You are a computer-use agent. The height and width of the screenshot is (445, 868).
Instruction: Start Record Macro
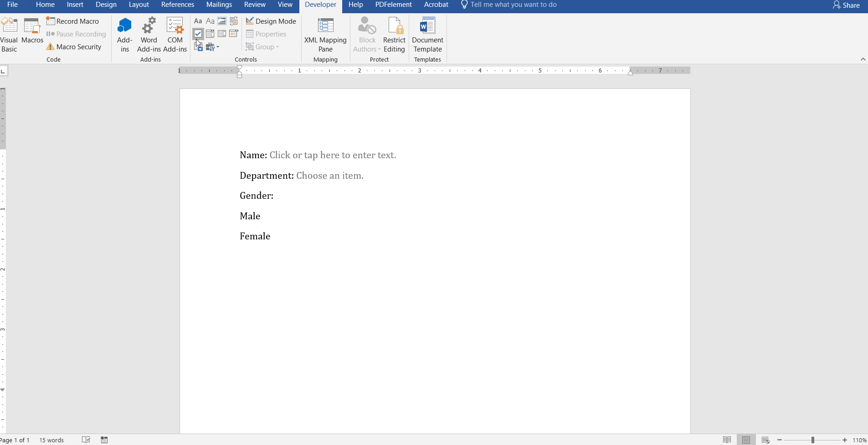[73, 21]
